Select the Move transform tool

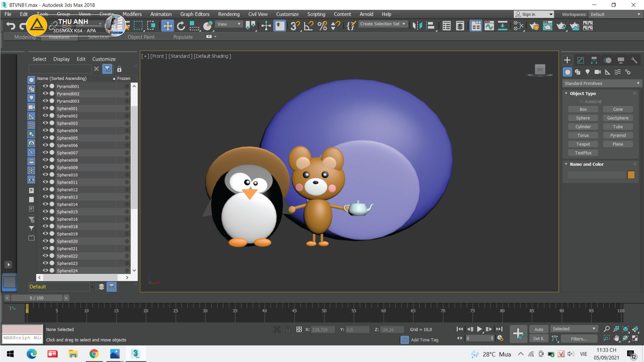(167, 26)
